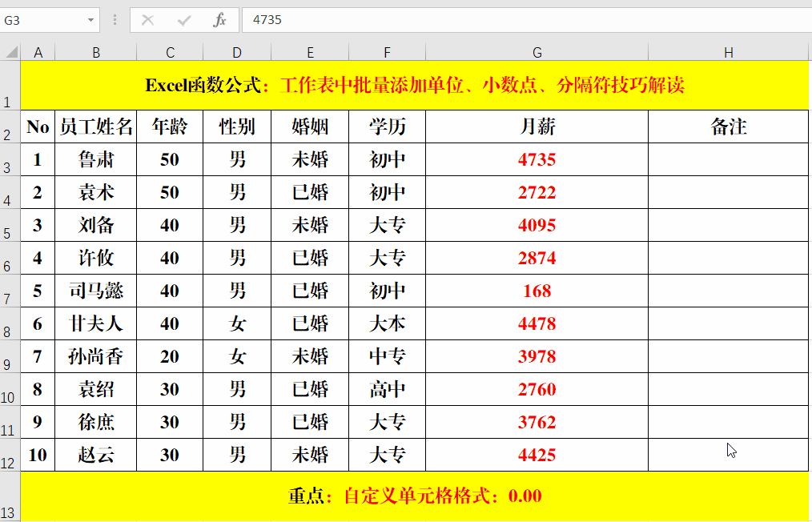
Task: Click the Select All corner triangle
Action: coord(11,52)
